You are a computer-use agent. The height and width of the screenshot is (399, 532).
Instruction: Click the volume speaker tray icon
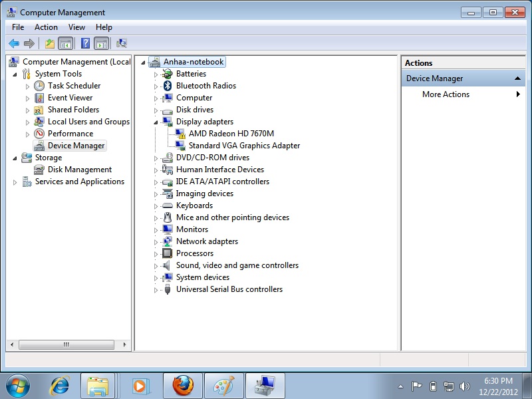[x=464, y=386]
